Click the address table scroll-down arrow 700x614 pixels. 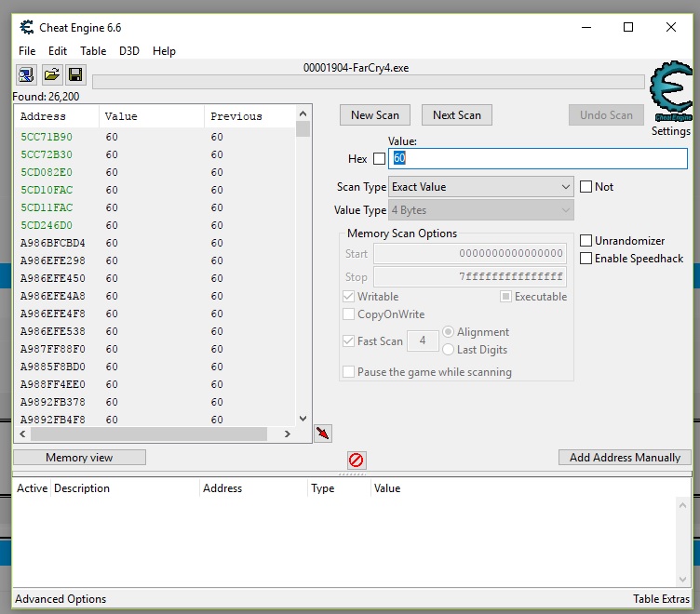pos(682,580)
